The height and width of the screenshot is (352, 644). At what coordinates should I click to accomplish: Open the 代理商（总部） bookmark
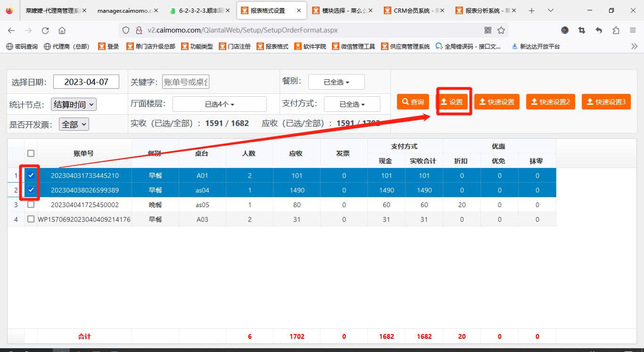click(66, 46)
